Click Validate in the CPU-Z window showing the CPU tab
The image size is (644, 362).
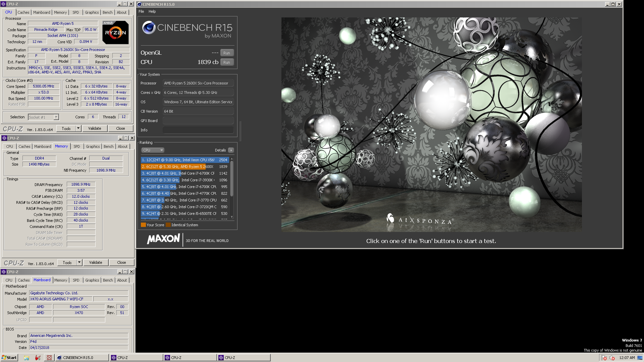(x=95, y=128)
